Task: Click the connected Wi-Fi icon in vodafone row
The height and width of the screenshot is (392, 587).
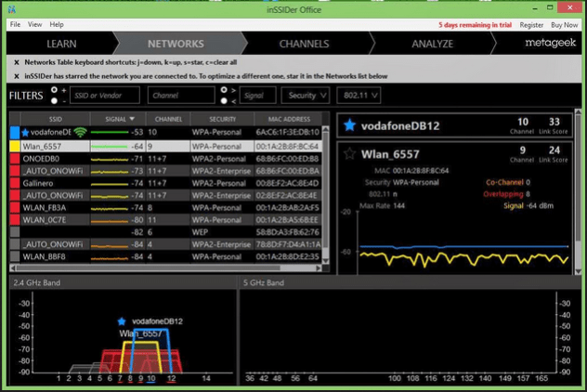Action: click(x=80, y=132)
